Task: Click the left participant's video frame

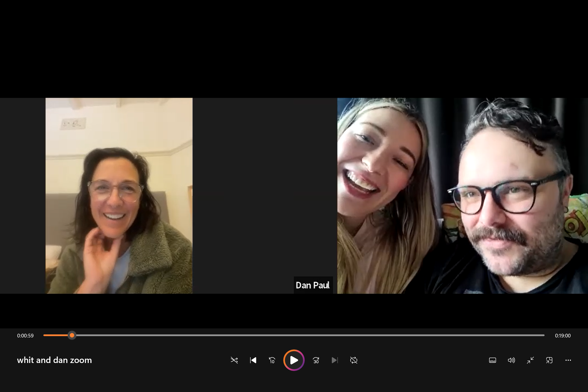Action: coord(119,196)
